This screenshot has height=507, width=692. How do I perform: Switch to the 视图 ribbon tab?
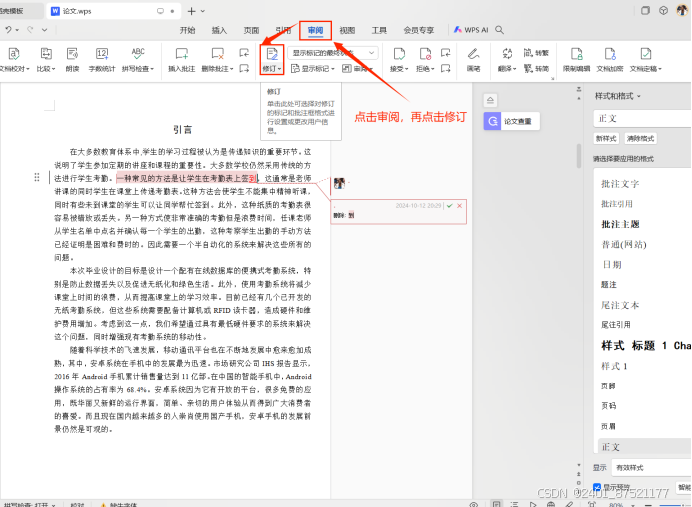[x=347, y=30]
